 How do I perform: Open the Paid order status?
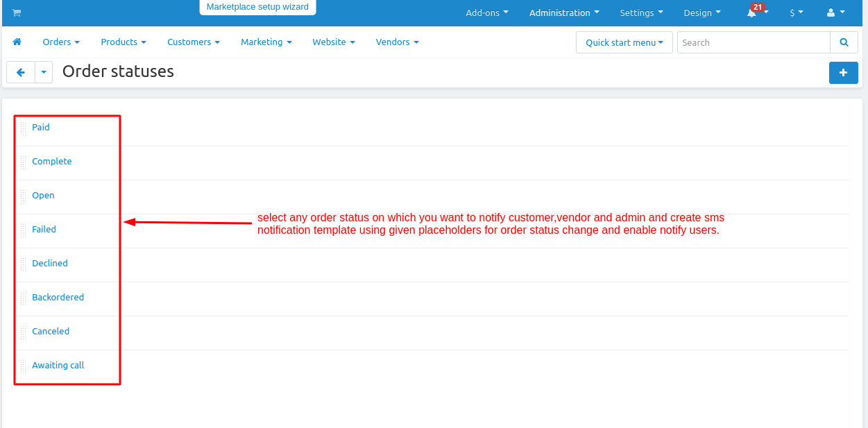[x=41, y=128]
